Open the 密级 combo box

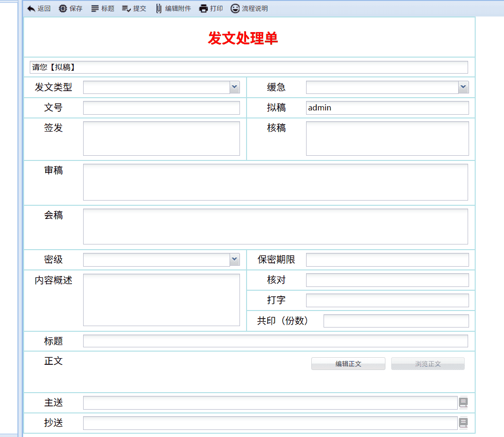coord(162,260)
